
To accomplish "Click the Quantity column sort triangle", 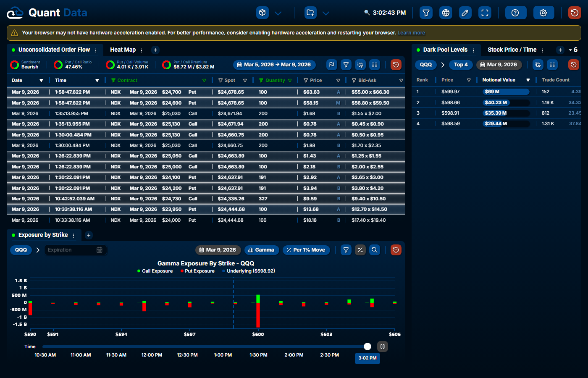I will click(290, 81).
